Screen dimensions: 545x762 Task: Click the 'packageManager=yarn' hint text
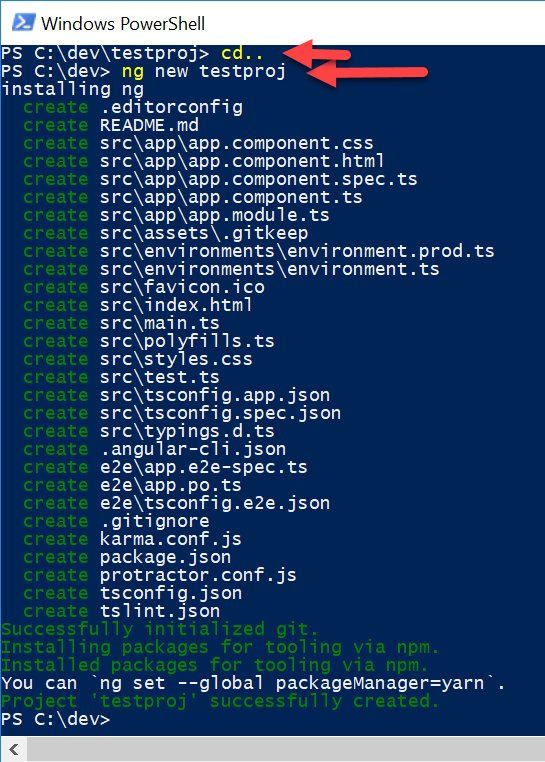380,683
